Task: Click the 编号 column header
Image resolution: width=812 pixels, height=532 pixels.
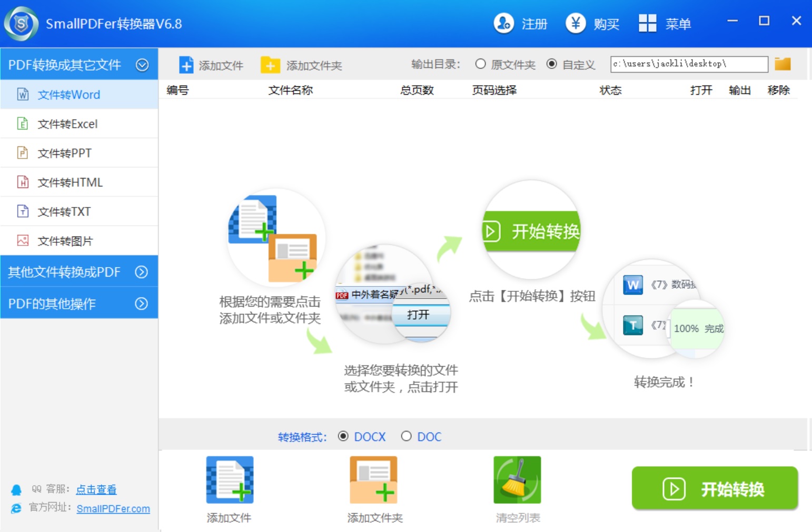Action: pos(177,90)
